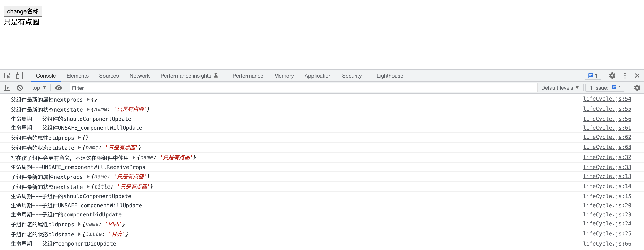The image size is (644, 250).
Task: Click the 1 Issue button
Action: [605, 88]
